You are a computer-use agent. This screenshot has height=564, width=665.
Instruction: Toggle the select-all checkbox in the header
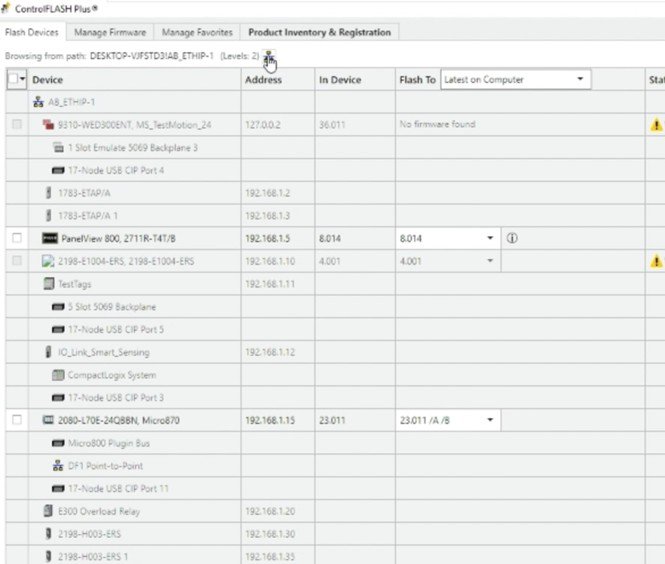[13, 79]
